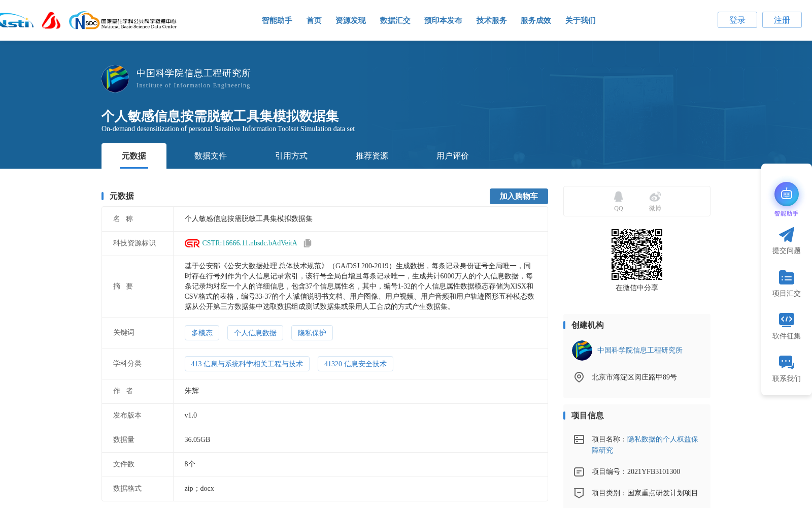
Task: Share to Weibo via 微博 icon
Action: click(x=655, y=197)
